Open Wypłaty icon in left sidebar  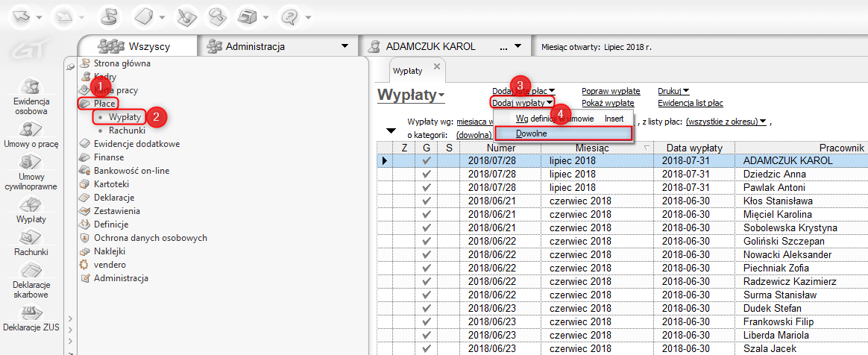point(31,210)
